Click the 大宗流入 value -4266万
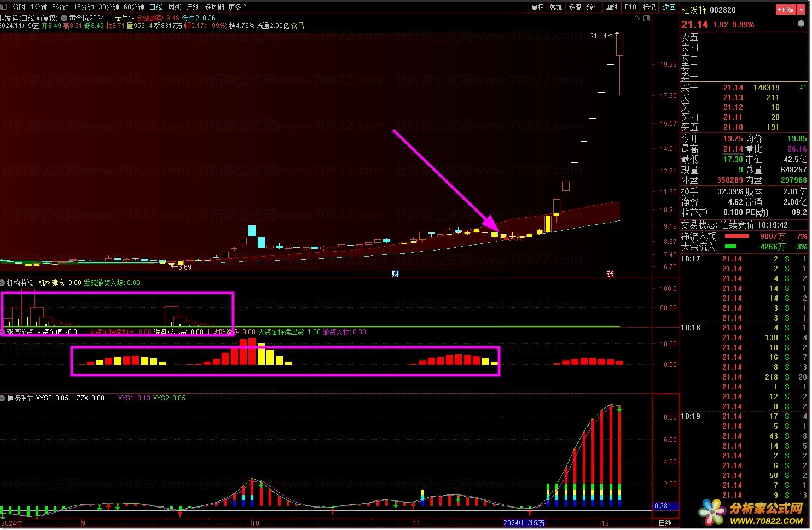The width and height of the screenshot is (812, 530). (771, 247)
